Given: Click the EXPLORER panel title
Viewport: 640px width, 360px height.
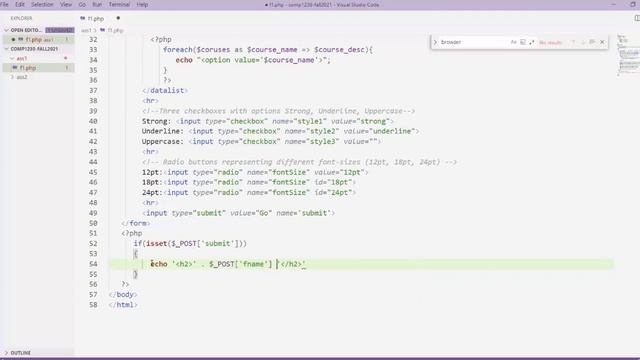Looking at the screenshot, I should coord(21,18).
